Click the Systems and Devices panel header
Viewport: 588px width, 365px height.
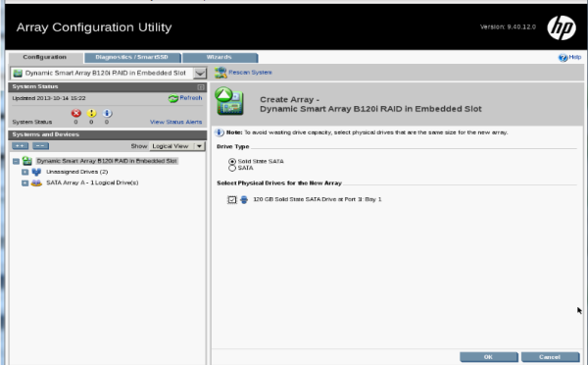(x=108, y=134)
